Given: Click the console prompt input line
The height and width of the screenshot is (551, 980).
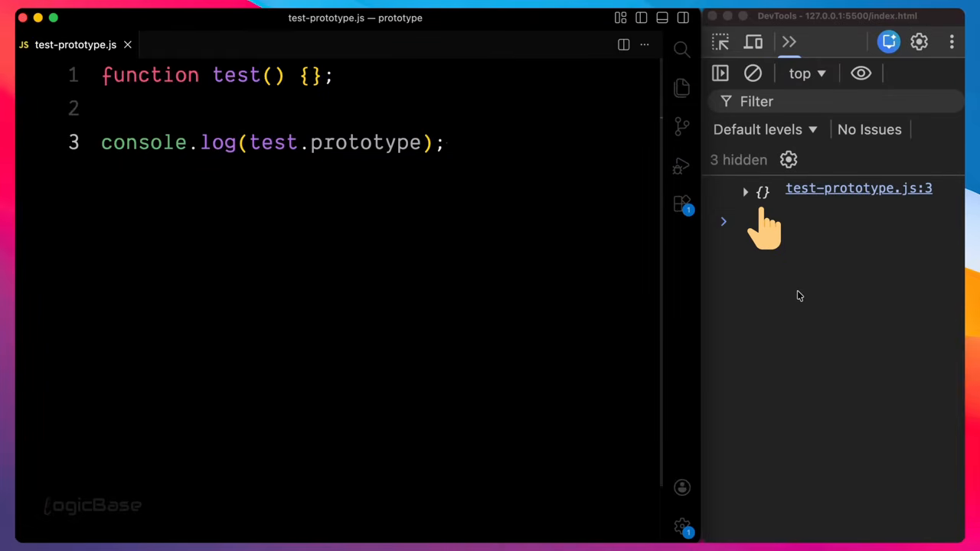Looking at the screenshot, I should tap(842, 222).
